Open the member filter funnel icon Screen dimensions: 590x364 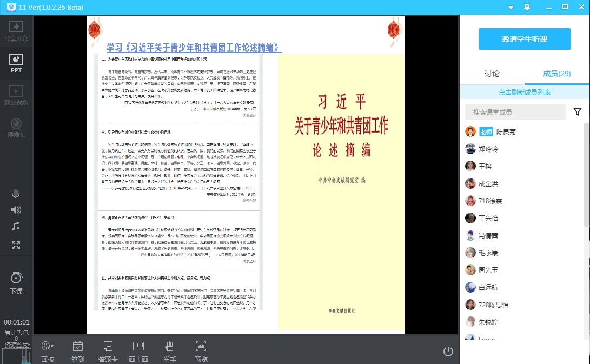click(x=577, y=112)
